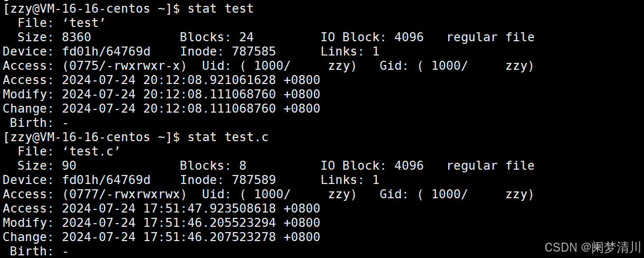Viewport: 644px width, 258px height.
Task: Select the Size value 8360
Action: (77, 37)
